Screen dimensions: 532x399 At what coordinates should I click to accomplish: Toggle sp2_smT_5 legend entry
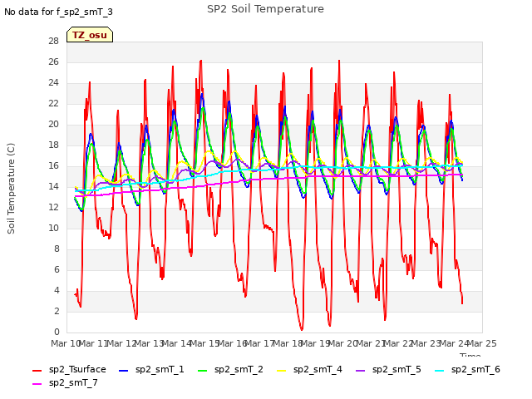tap(388, 369)
